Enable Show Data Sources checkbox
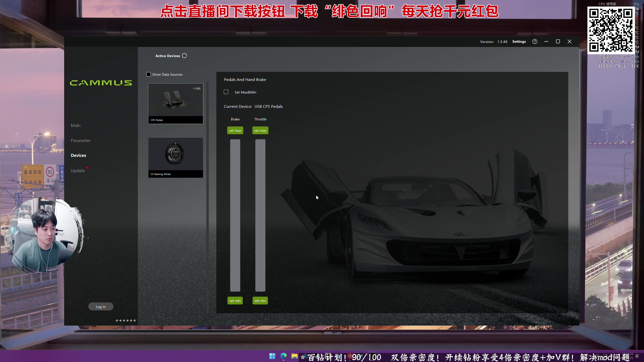This screenshot has height=362, width=644. coord(148,74)
